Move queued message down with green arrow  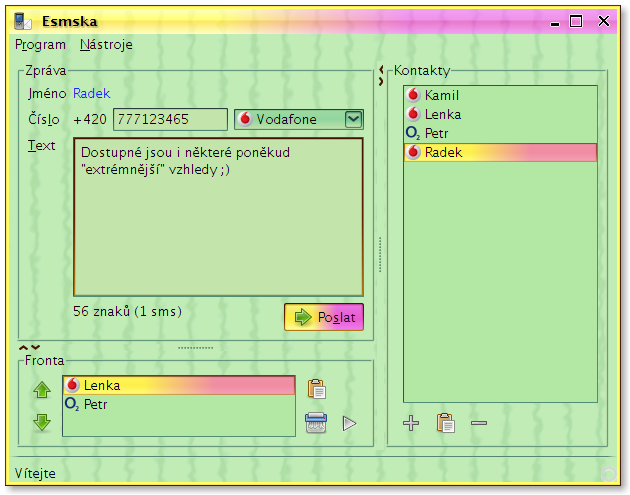pos(42,423)
